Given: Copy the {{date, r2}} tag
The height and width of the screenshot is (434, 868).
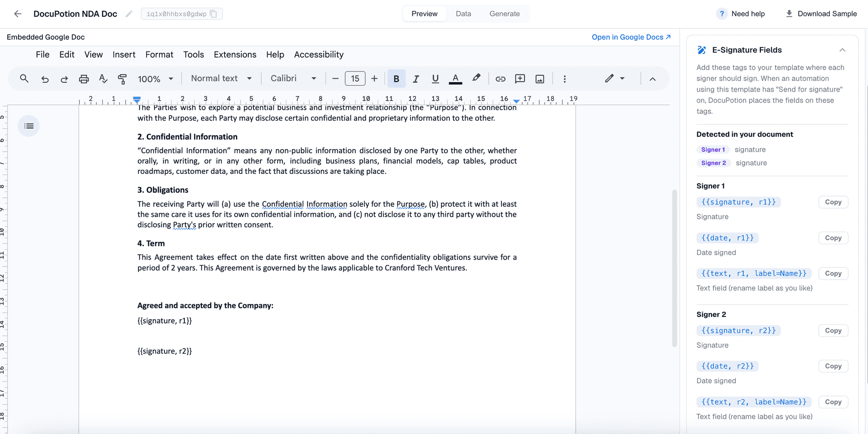Looking at the screenshot, I should (x=833, y=366).
